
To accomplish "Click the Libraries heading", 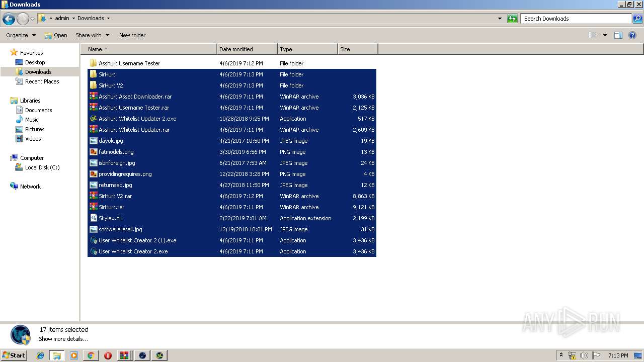I will pyautogui.click(x=30, y=101).
